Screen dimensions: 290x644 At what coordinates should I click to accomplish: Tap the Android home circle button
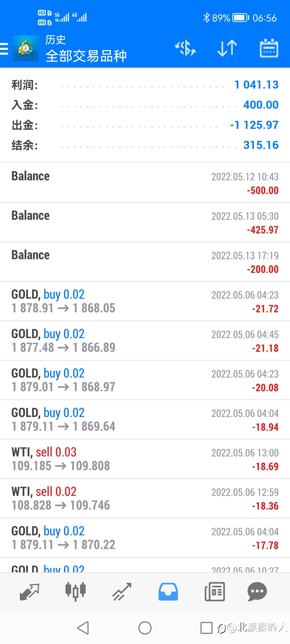point(145,628)
